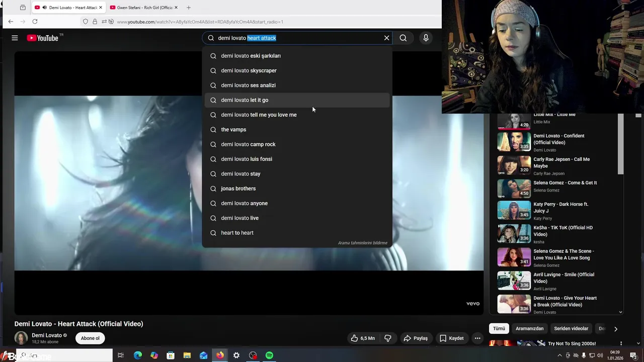This screenshot has height=362, width=644.
Task: Open Settings gear on the taskbar
Action: (236, 355)
